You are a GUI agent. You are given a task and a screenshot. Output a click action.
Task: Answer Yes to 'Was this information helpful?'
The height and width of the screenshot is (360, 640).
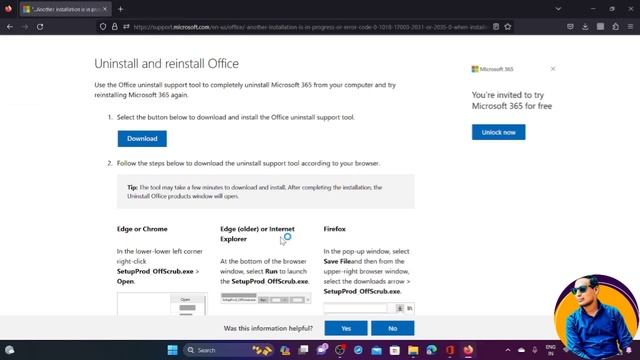[346, 328]
